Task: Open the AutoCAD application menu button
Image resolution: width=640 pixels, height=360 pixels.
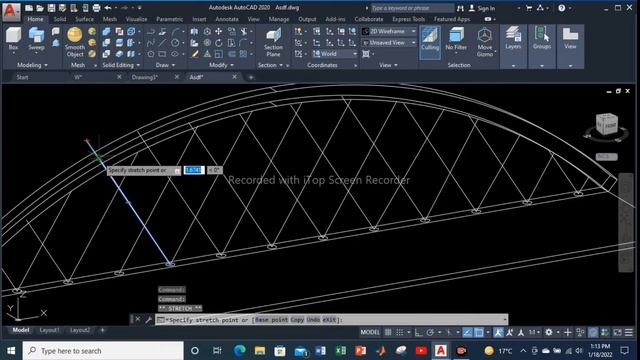Action: (x=11, y=11)
